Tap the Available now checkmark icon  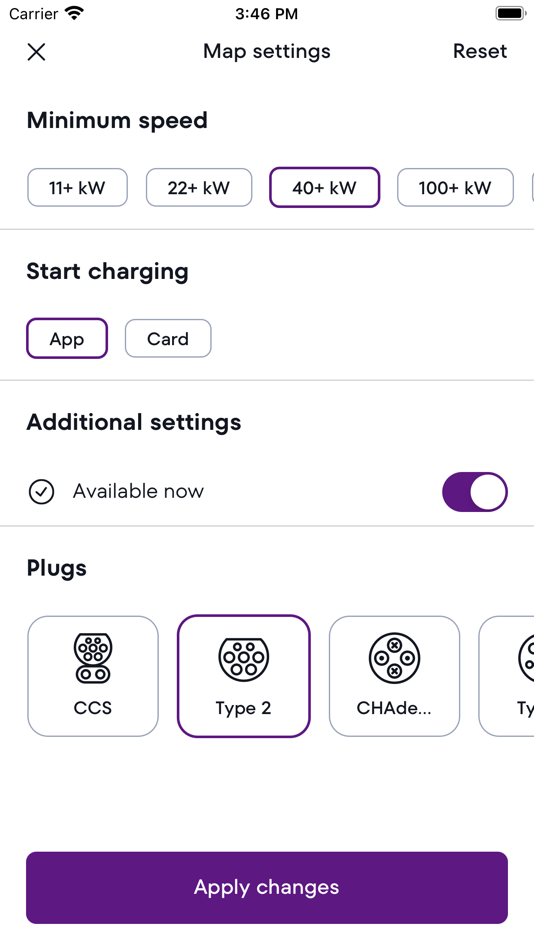pyautogui.click(x=41, y=492)
